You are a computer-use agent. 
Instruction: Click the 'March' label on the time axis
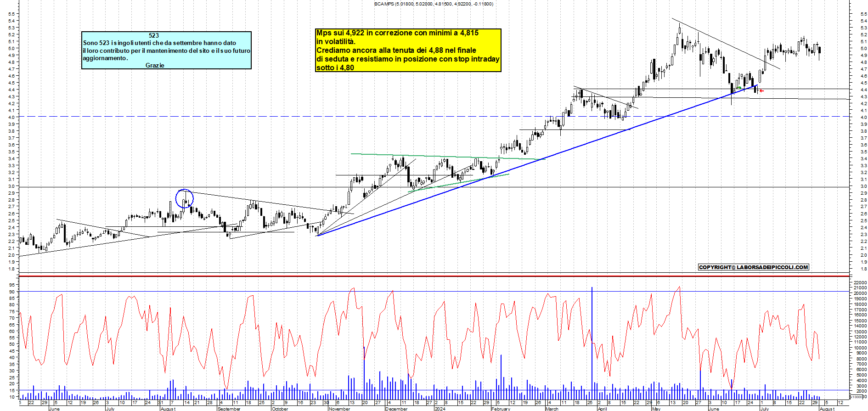[x=552, y=409]
